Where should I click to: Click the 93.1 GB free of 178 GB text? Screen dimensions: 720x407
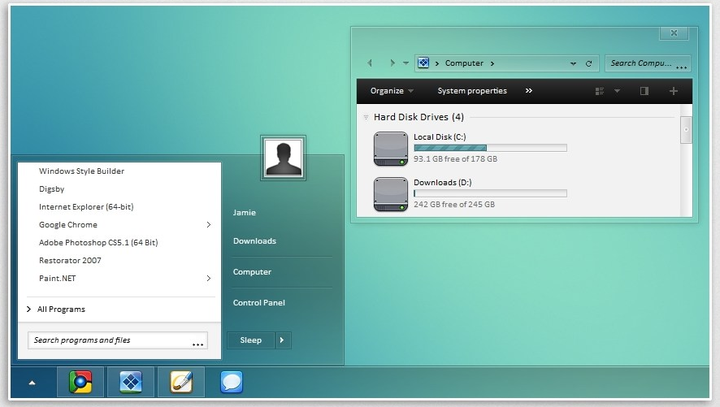[455, 159]
